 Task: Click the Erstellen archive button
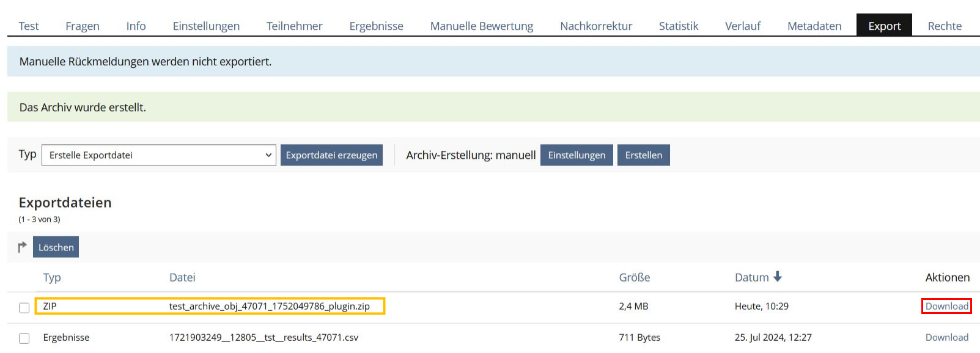[644, 155]
